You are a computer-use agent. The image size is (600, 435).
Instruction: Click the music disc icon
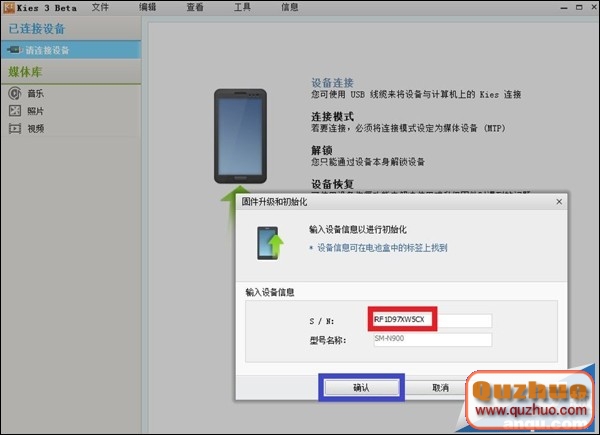[x=15, y=93]
